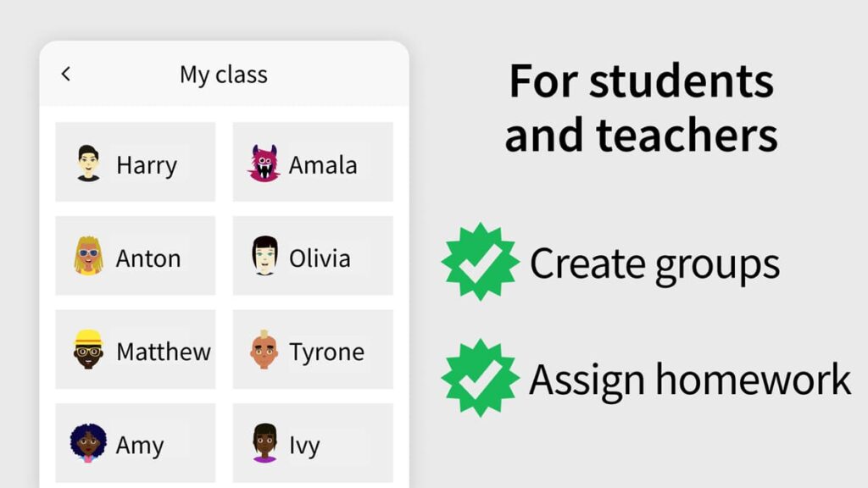The image size is (868, 488).
Task: Click the Create groups text
Action: [654, 264]
